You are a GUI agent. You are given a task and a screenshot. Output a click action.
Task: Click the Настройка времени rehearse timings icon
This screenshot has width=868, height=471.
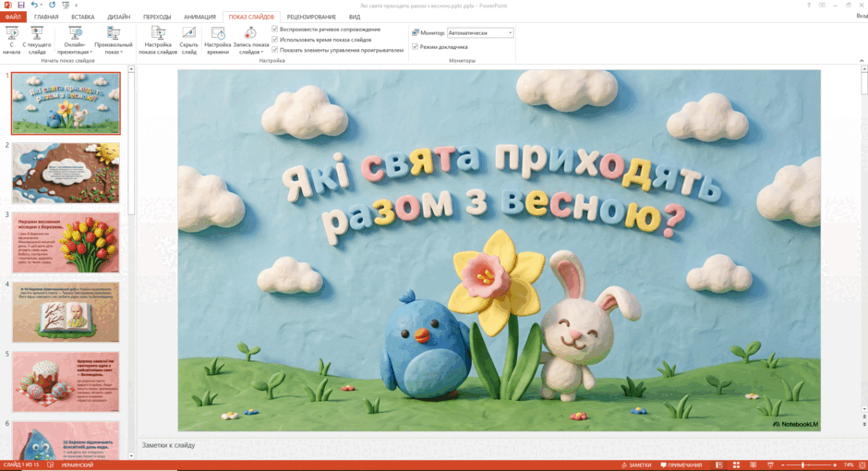coord(218,33)
